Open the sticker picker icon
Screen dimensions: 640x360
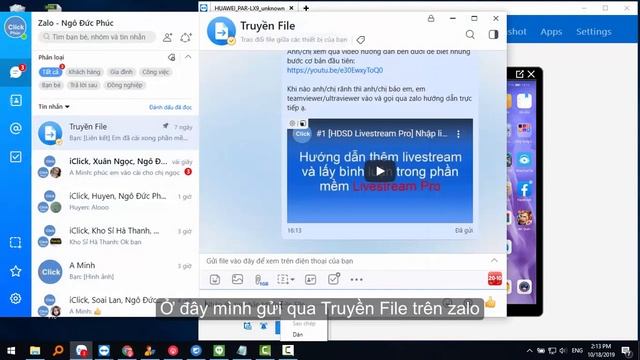click(x=215, y=280)
